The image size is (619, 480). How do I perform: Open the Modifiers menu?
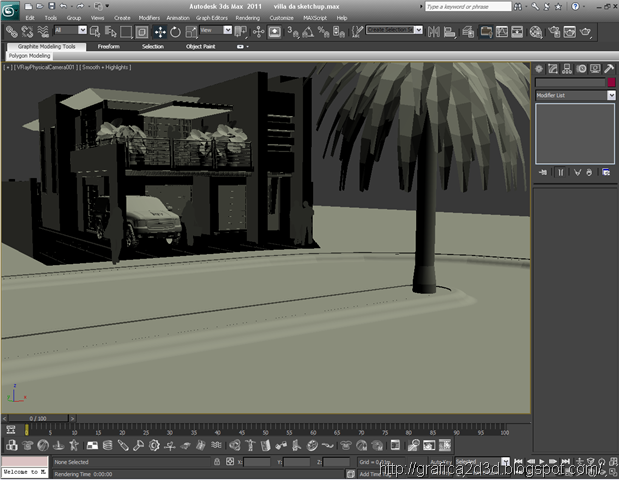[x=149, y=18]
